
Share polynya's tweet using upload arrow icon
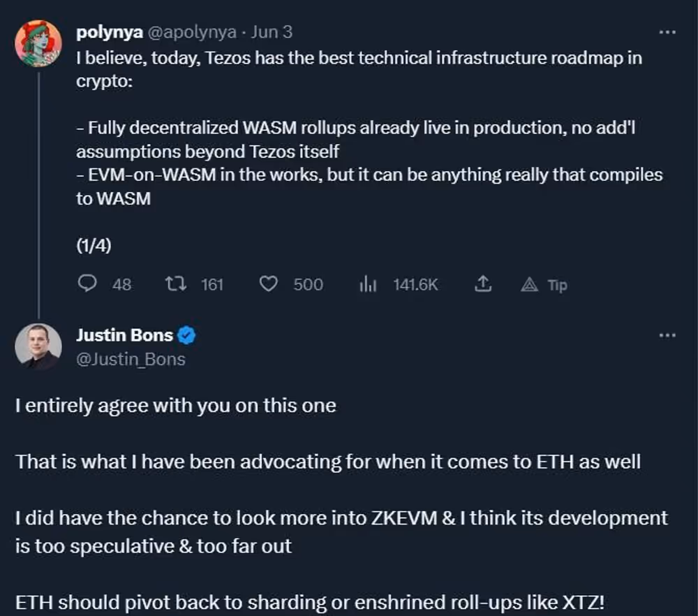click(x=482, y=284)
